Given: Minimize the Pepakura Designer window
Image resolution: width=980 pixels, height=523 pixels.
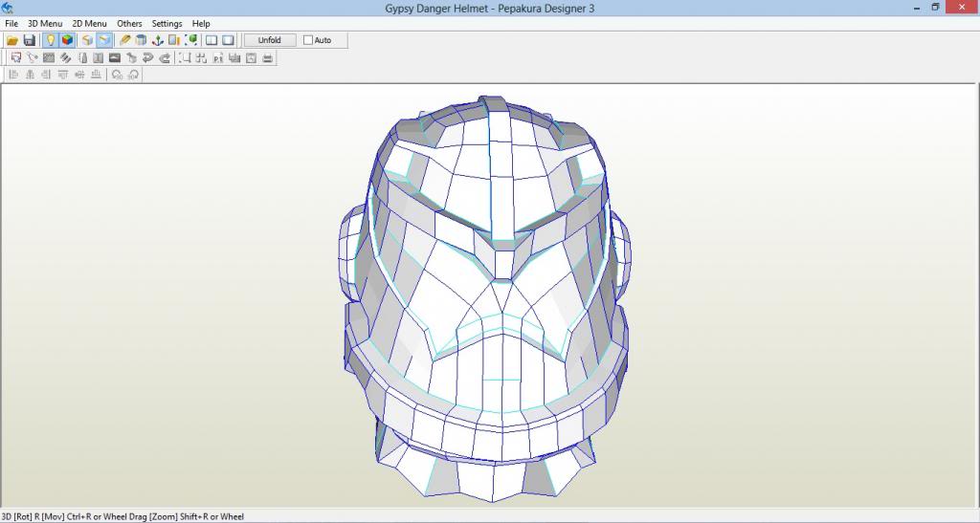Looking at the screenshot, I should point(916,8).
